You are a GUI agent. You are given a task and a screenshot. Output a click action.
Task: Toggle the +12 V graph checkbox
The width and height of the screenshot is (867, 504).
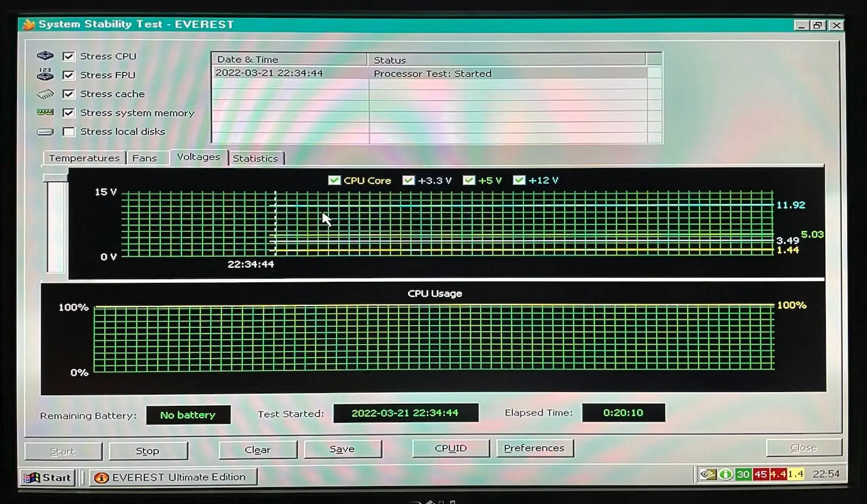(x=519, y=180)
